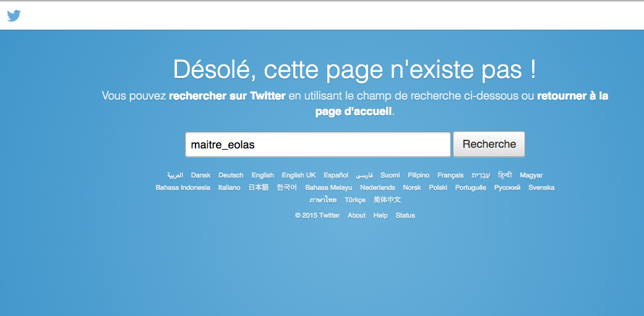Choose Filipino language
The height and width of the screenshot is (316, 644).
419,175
